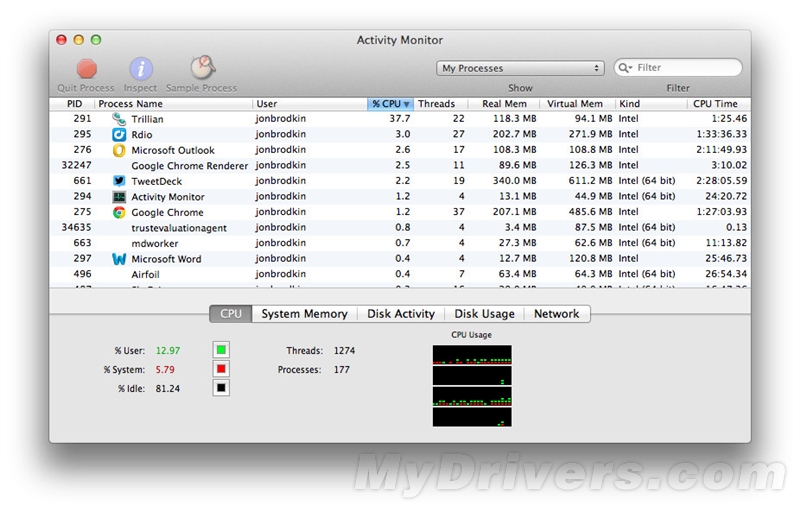The width and height of the screenshot is (800, 511).
Task: Select the Airfoil process row
Action: click(x=400, y=274)
